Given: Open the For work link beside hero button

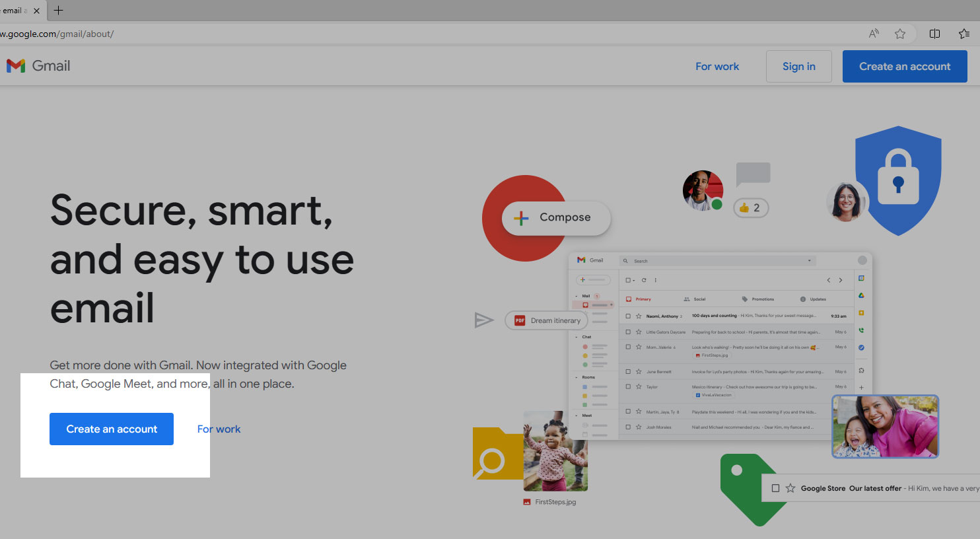Looking at the screenshot, I should click(x=219, y=429).
